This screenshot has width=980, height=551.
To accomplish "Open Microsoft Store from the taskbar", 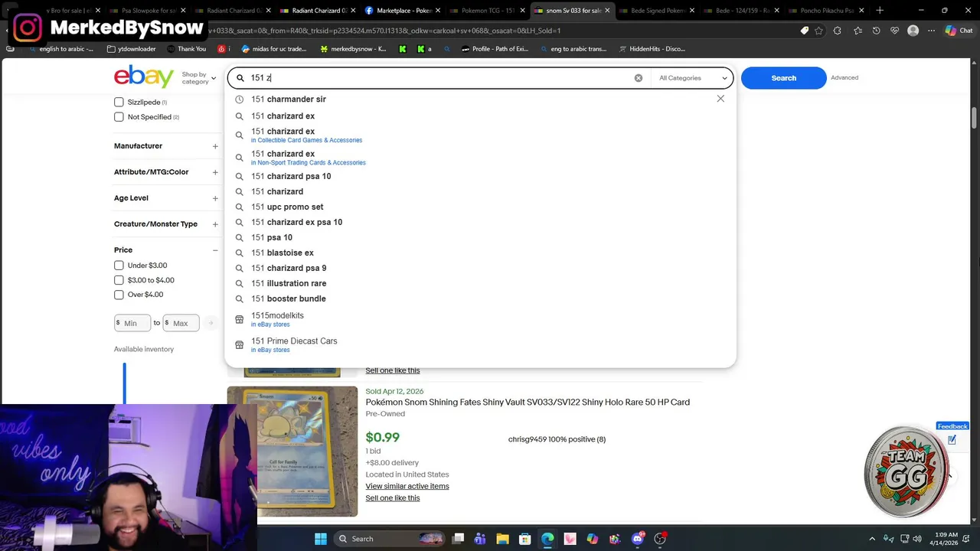I will coord(524,539).
